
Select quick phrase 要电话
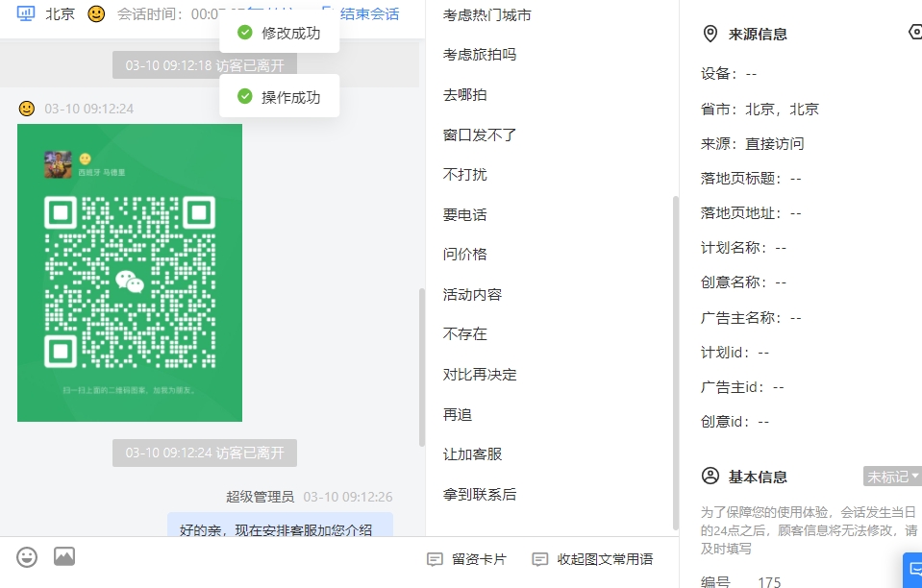click(465, 214)
